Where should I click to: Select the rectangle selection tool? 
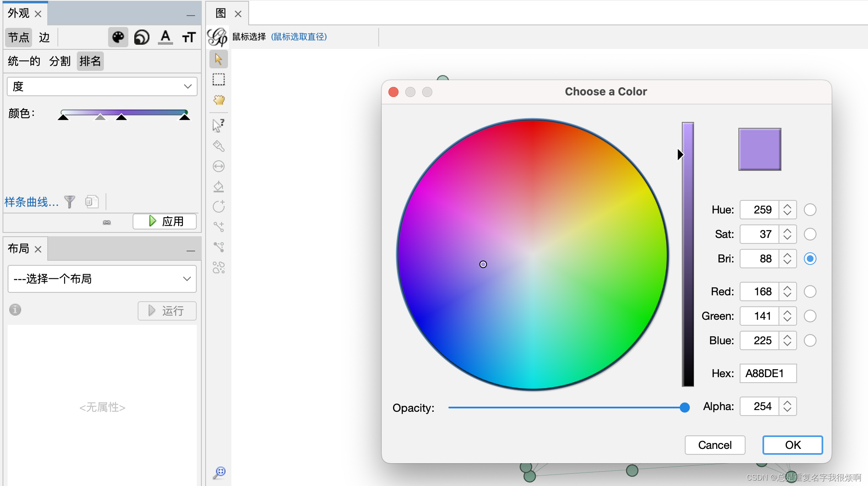[x=218, y=79]
